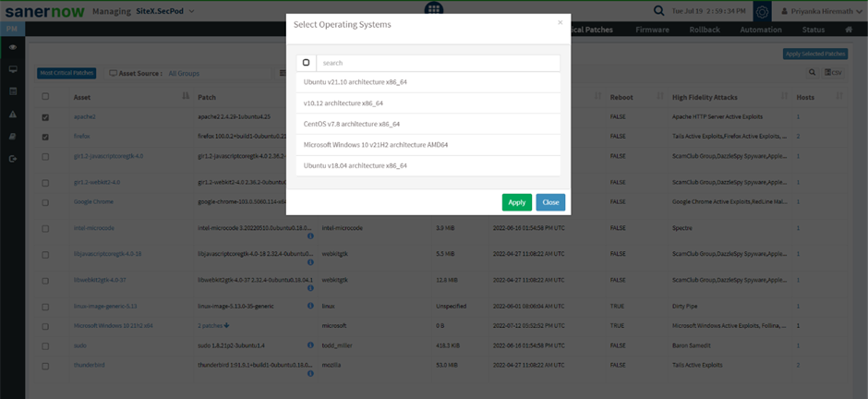This screenshot has height=399, width=868.
Task: Sort by High Fidelity Attacks column arrows
Action: [x=784, y=97]
